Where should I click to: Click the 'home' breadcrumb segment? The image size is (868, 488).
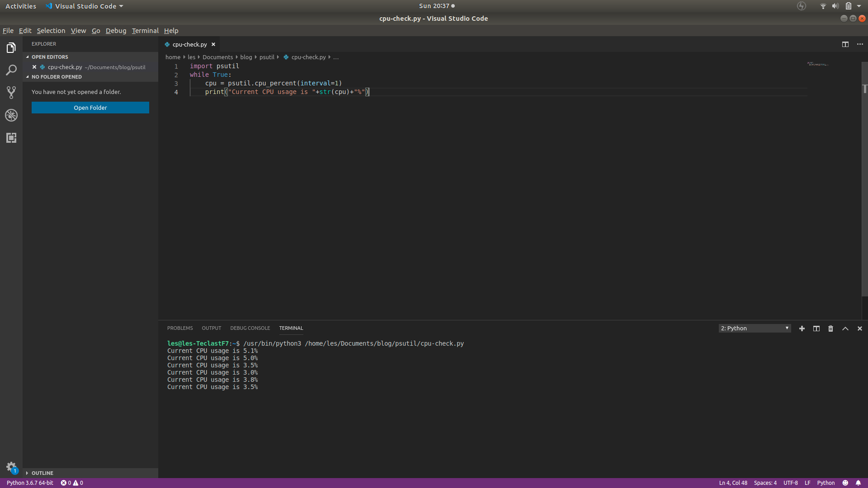173,57
